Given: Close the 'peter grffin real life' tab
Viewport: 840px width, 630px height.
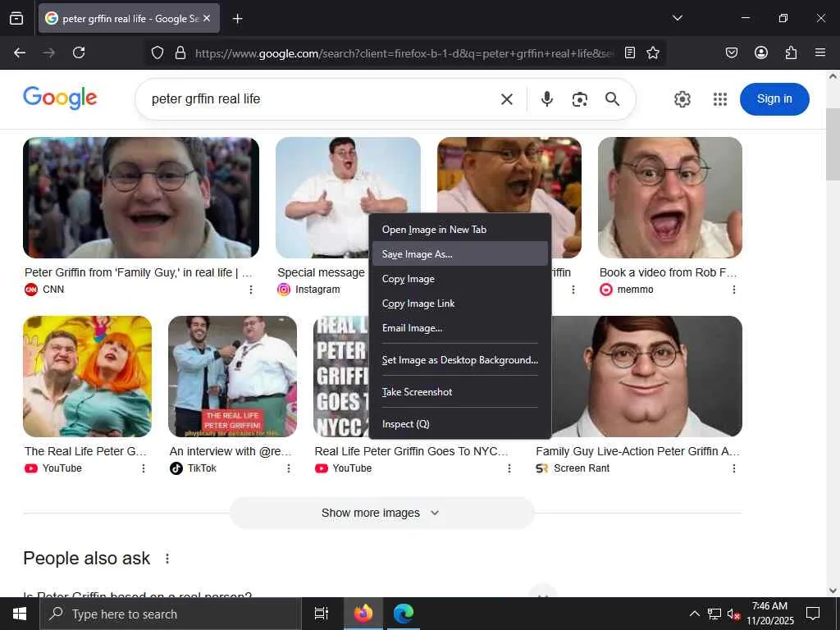Looking at the screenshot, I should point(208,18).
